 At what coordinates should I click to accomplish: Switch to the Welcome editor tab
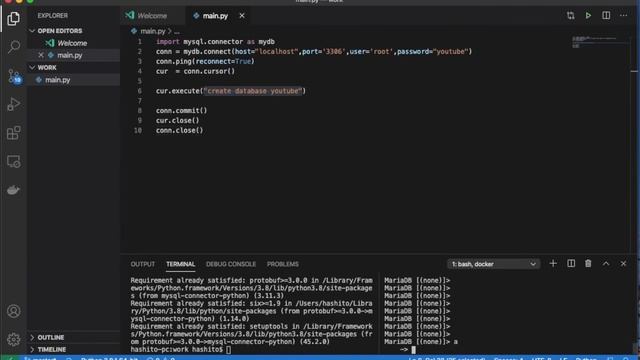click(x=152, y=16)
